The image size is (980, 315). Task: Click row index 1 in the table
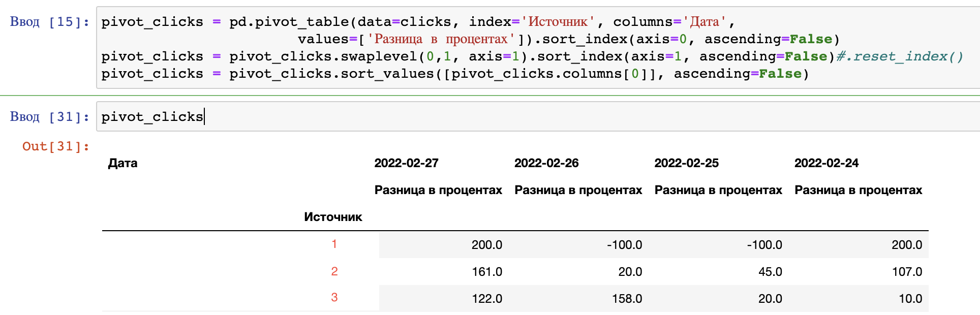pos(334,244)
